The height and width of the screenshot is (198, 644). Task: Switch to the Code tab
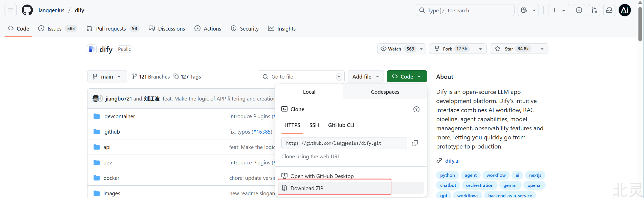[x=18, y=29]
